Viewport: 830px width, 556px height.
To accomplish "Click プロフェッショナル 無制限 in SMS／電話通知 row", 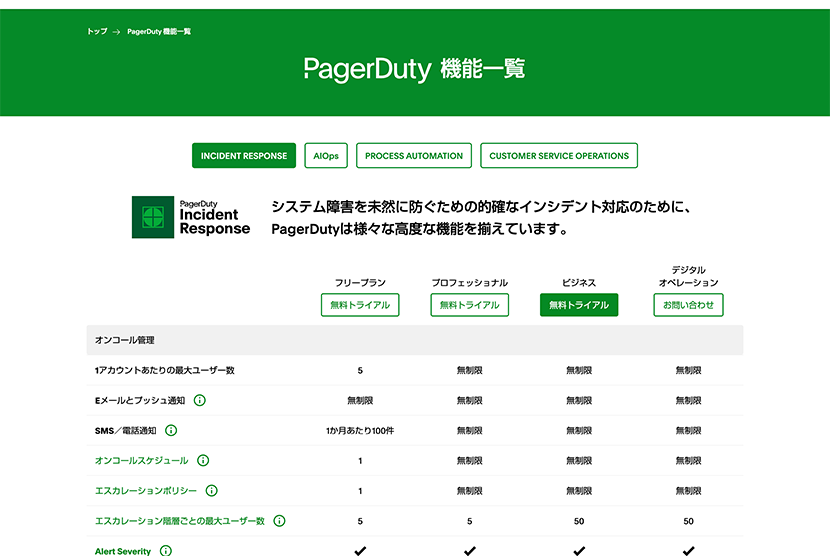I will coord(470,431).
